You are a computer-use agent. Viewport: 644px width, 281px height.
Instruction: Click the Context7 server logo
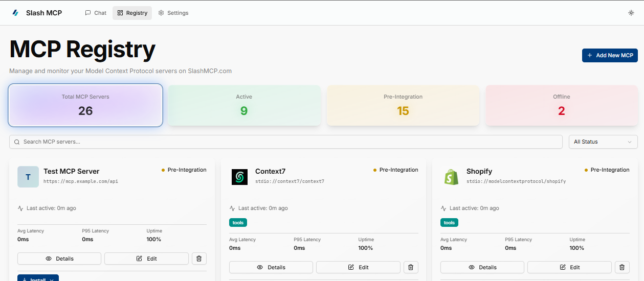coord(239,177)
